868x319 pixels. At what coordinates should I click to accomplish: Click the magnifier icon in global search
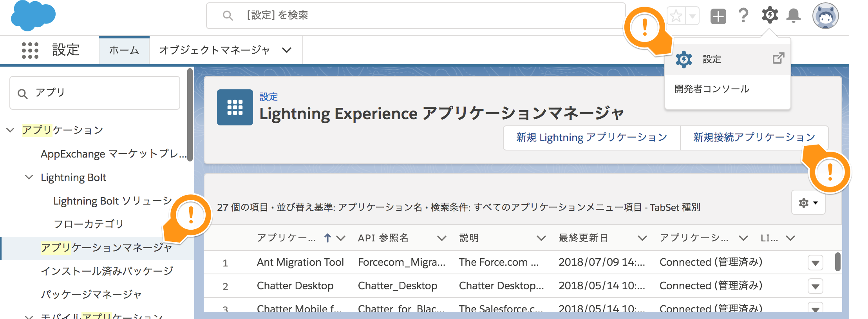coord(228,16)
